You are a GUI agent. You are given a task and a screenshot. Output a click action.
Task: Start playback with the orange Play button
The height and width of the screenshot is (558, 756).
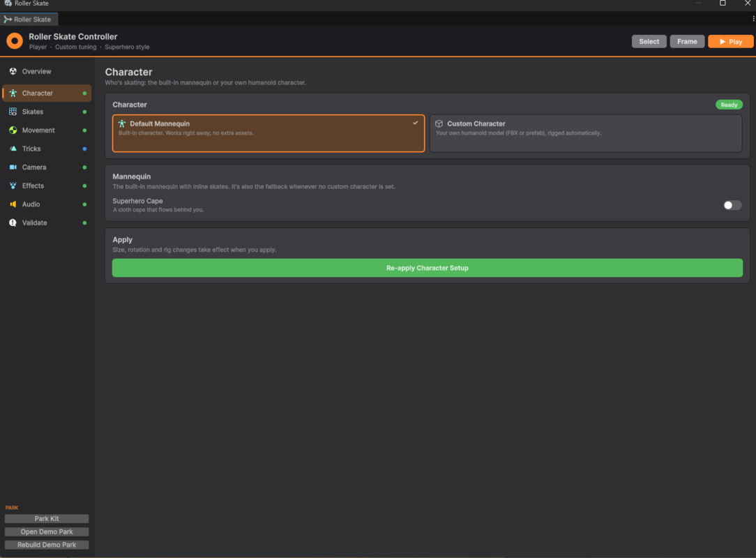click(x=730, y=41)
